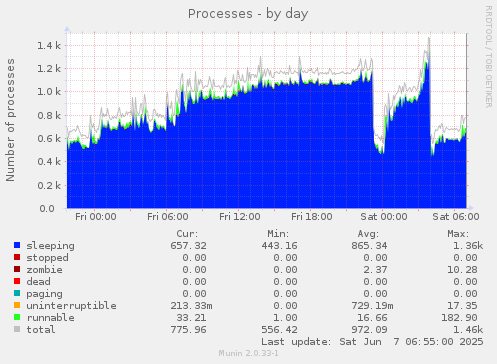Click the teal paging legend swatch
The image size is (497, 364).
click(17, 293)
